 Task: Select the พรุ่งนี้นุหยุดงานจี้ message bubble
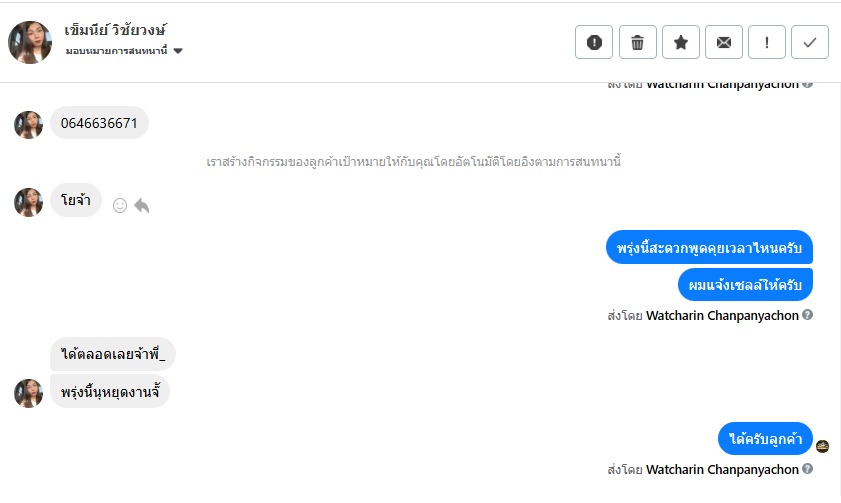click(x=110, y=391)
